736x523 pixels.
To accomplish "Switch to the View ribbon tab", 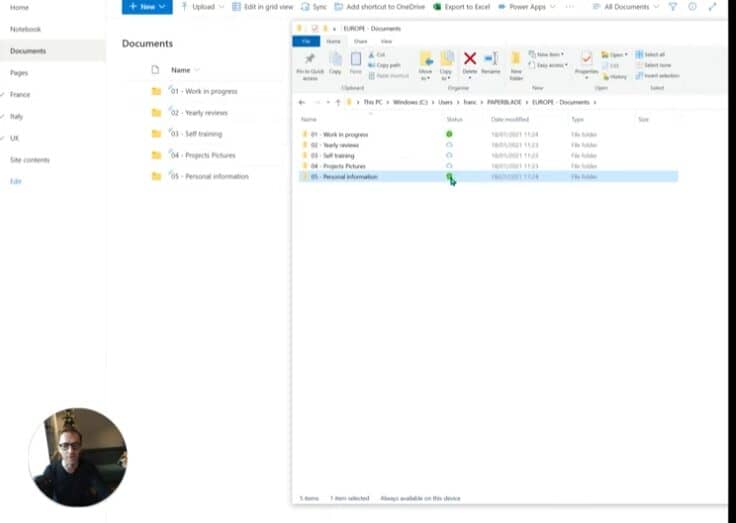I will (x=386, y=41).
